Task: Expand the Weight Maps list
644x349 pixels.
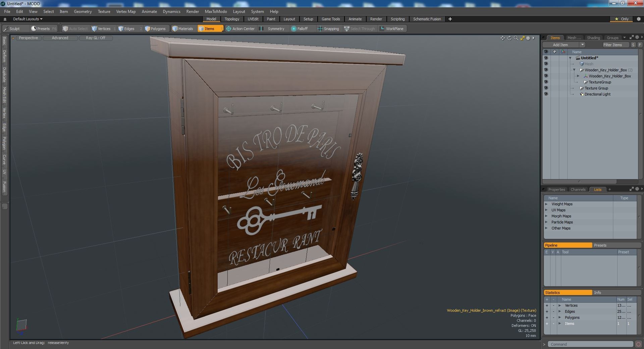Action: pos(546,204)
